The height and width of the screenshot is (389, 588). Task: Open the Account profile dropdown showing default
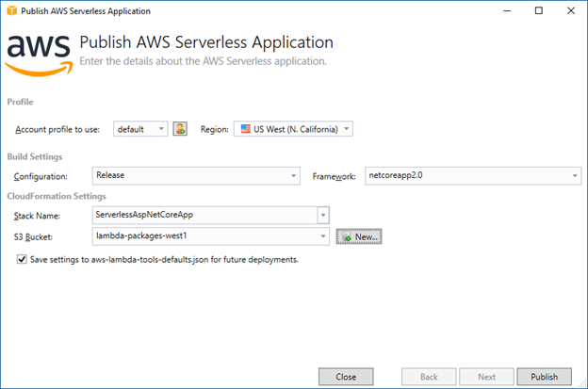[140, 129]
